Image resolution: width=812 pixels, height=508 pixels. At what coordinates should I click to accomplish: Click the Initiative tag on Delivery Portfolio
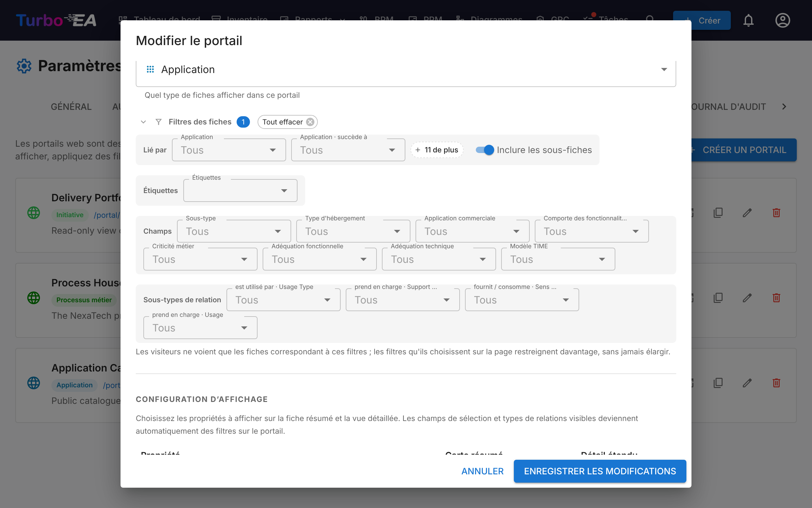point(70,215)
